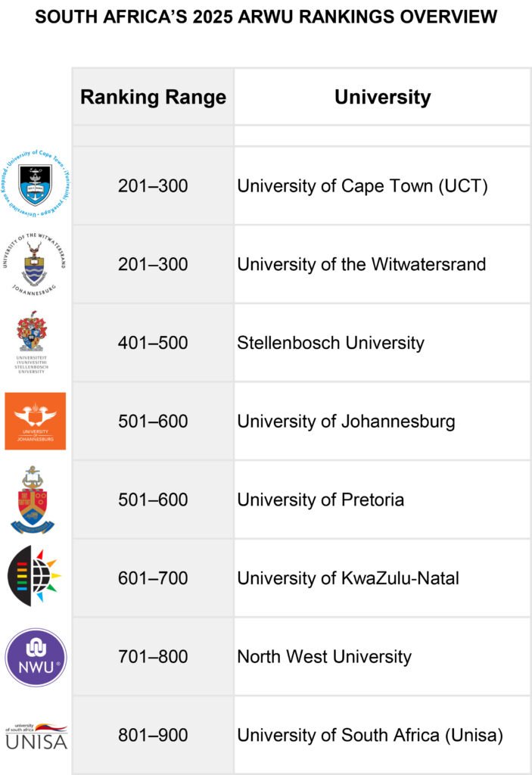This screenshot has height=775, width=532.
Task: Click the Stellenbosch University crest
Action: pyautogui.click(x=32, y=342)
